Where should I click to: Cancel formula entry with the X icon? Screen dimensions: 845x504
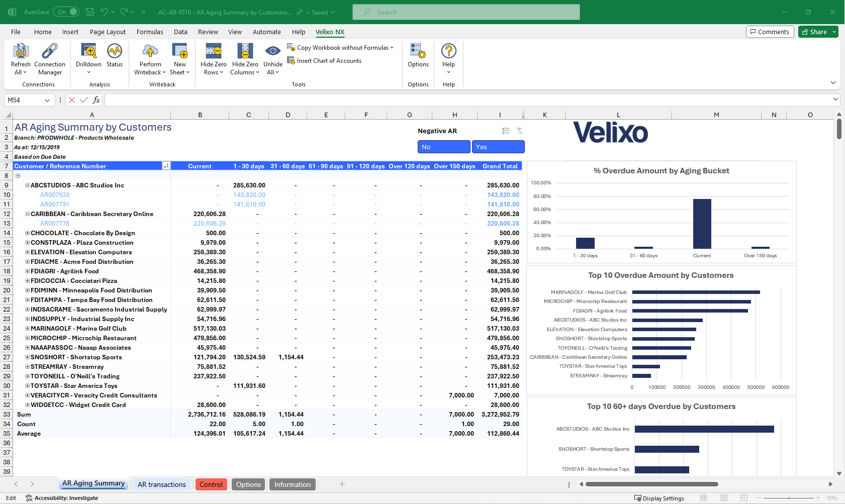pos(72,100)
